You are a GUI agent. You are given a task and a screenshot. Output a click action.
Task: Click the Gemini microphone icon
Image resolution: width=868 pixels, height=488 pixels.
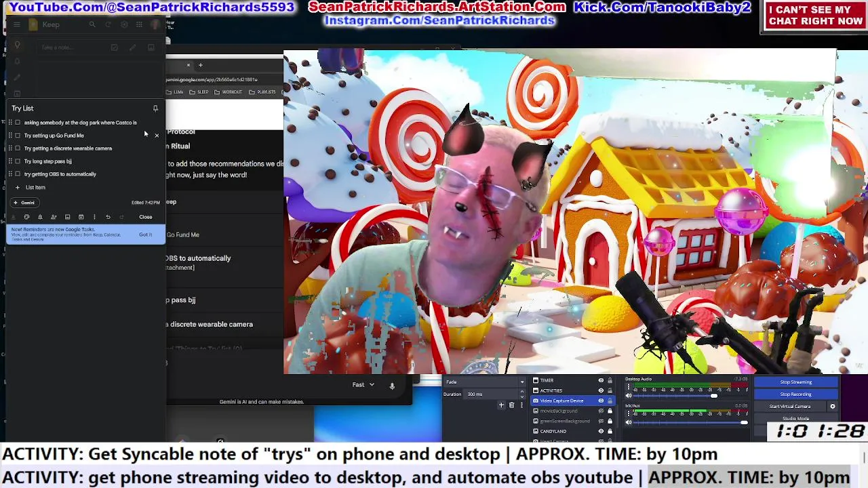tap(391, 386)
